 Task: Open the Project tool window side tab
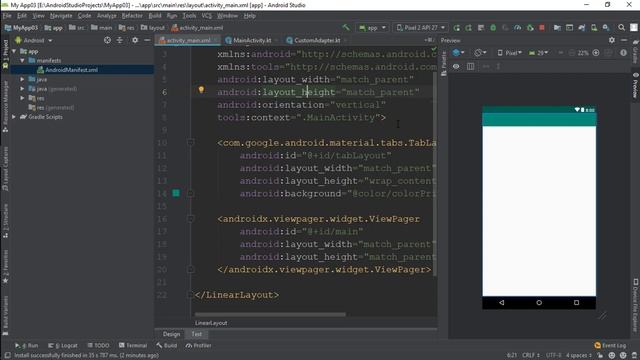5,55
